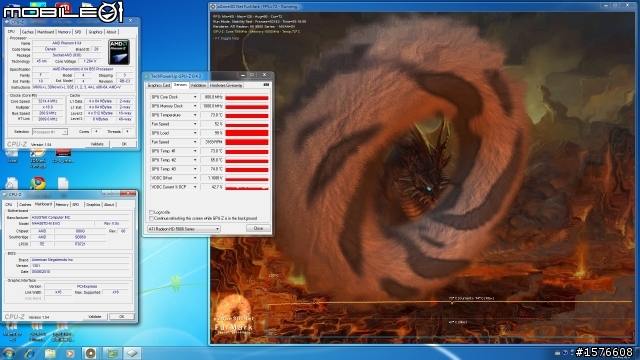Open Caches tab in top CPU-Z window
This screenshot has height=360, width=640.
tap(27, 32)
